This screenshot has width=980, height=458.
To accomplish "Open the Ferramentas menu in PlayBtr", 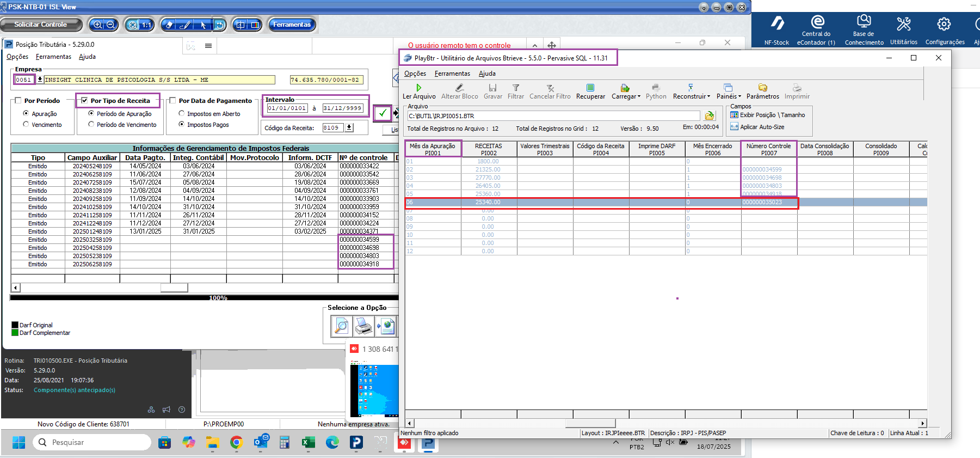I will coord(452,74).
